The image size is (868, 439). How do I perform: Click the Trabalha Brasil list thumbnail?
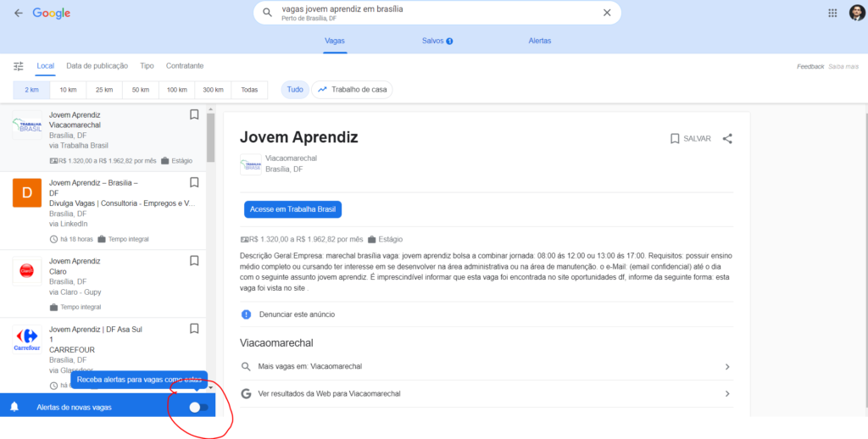click(x=27, y=125)
